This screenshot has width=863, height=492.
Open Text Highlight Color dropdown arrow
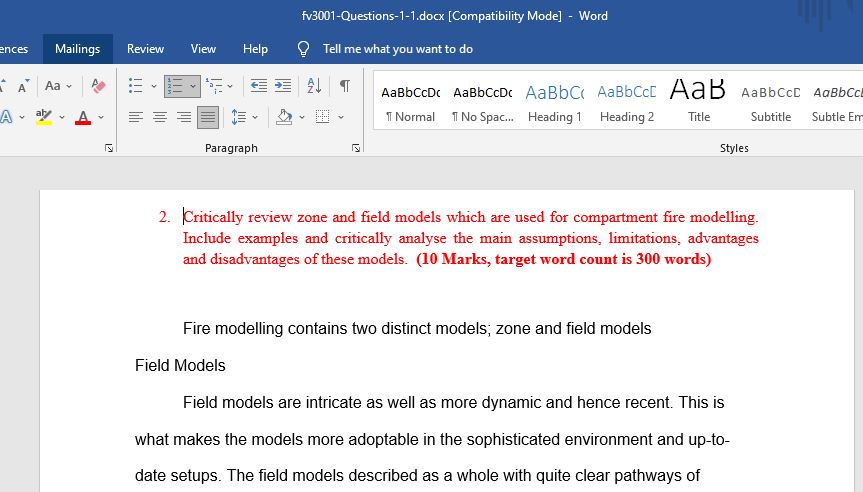pyautogui.click(x=62, y=117)
